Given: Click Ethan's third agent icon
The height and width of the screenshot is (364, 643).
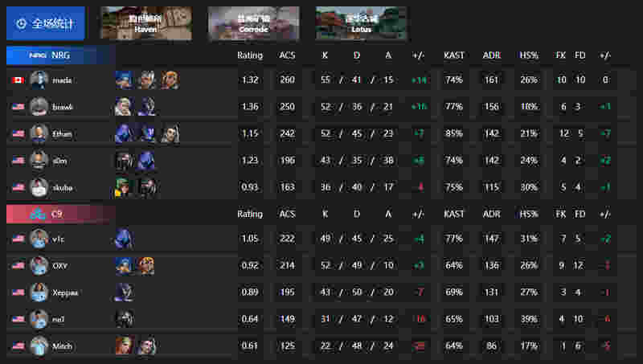Looking at the screenshot, I should point(170,133).
